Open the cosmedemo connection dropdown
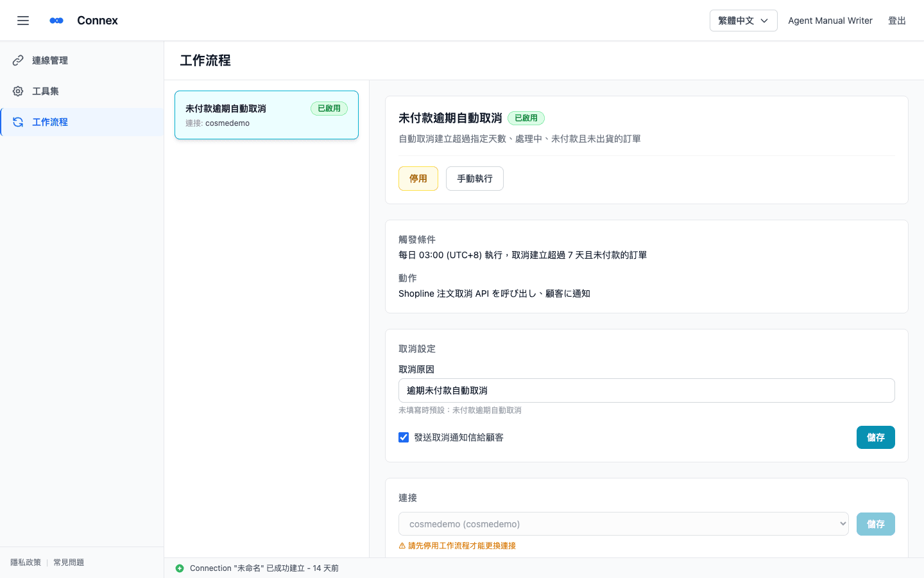Viewport: 924px width, 578px height. coord(624,524)
